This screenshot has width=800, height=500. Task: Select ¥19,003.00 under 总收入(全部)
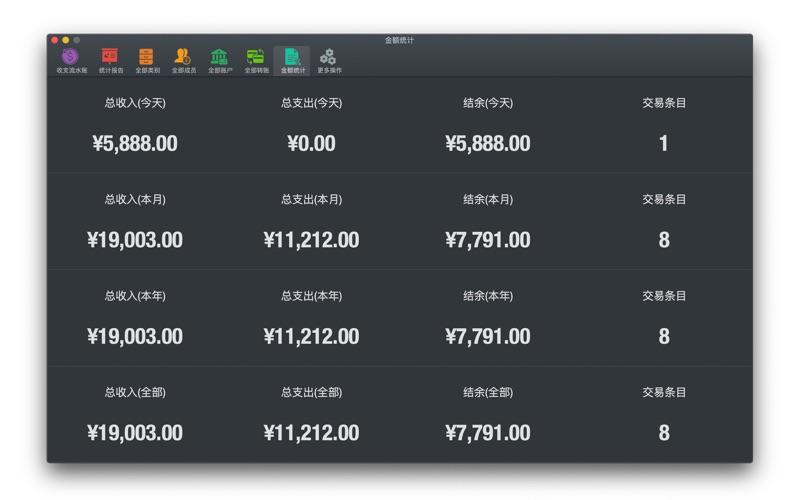135,433
